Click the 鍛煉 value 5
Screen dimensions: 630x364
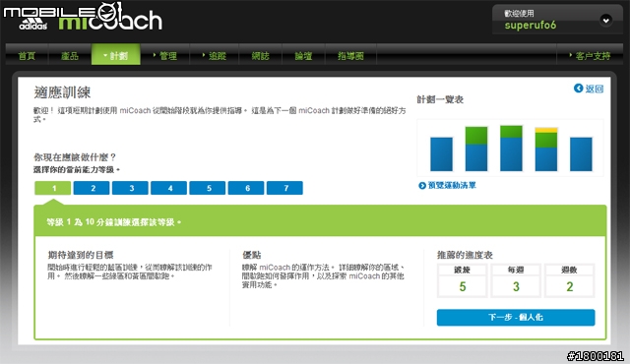click(463, 286)
